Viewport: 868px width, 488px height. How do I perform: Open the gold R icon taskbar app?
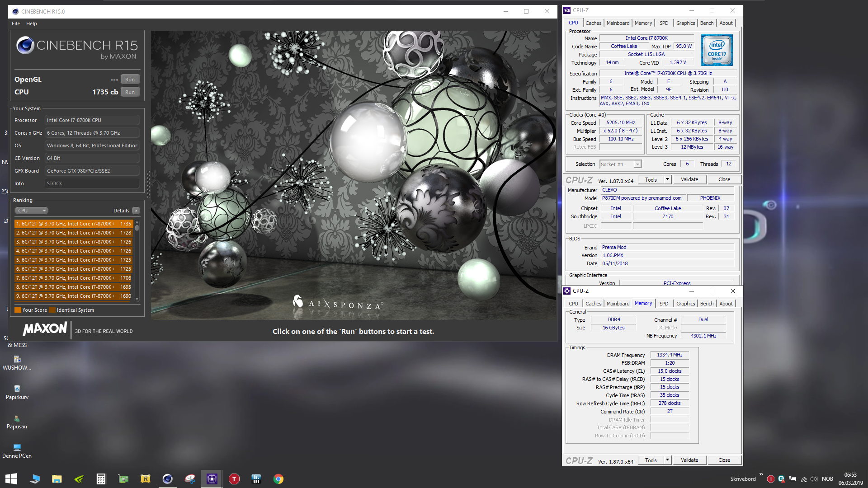pos(145,479)
